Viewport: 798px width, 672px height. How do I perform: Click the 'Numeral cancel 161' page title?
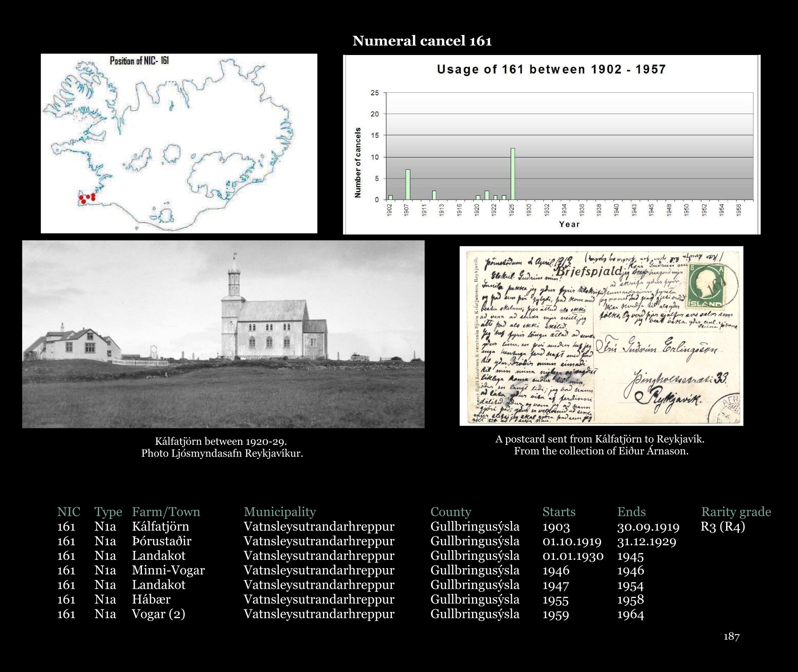[422, 41]
